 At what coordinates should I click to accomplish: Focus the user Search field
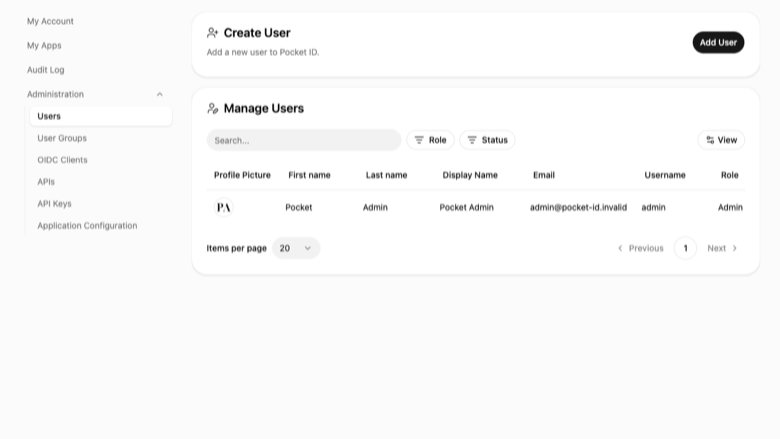coord(304,140)
